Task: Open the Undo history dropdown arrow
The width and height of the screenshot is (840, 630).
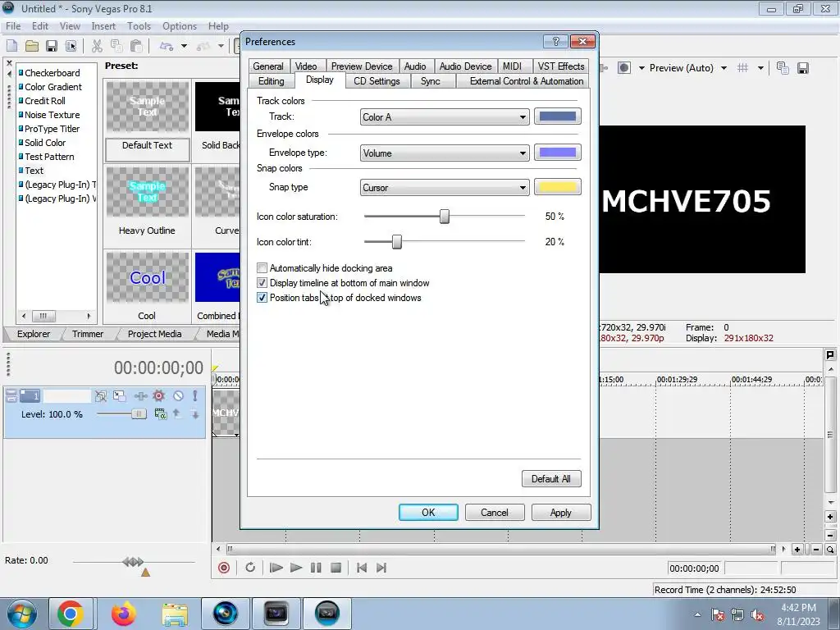Action: click(x=184, y=46)
